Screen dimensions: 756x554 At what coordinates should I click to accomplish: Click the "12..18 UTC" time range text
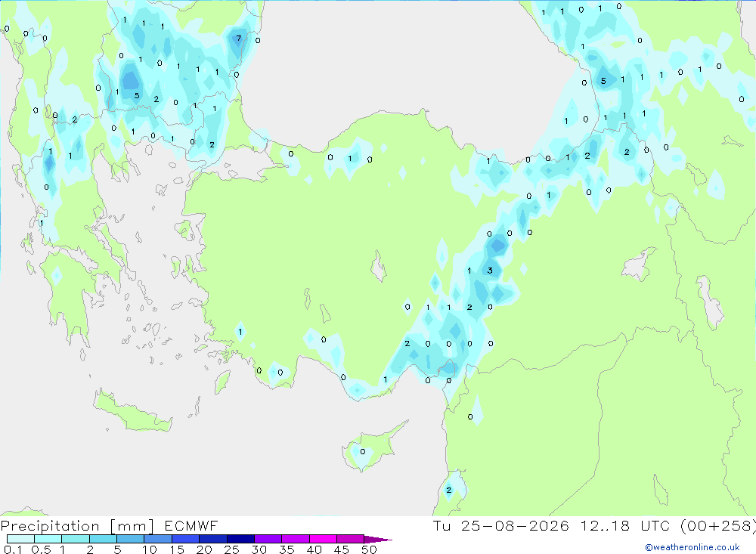(624, 525)
